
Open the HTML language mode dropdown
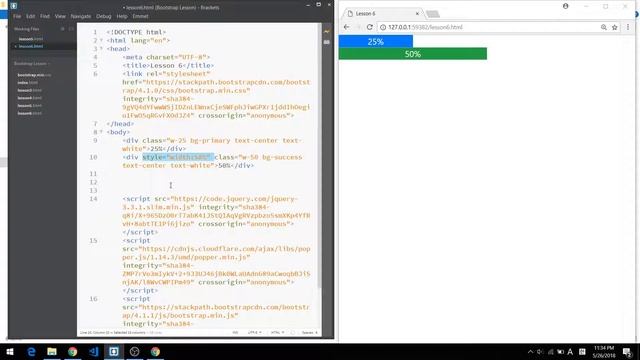tap(278, 333)
